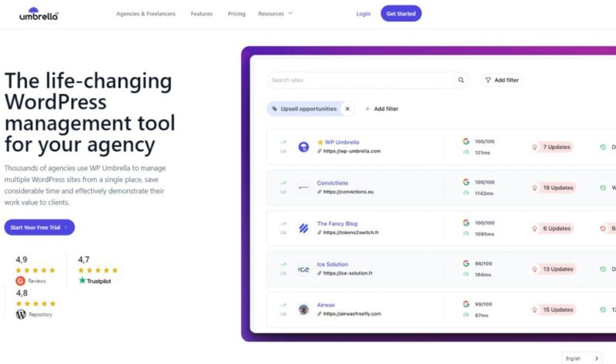Open the Ice Solution site name
The height and width of the screenshot is (364, 616).
(x=333, y=264)
